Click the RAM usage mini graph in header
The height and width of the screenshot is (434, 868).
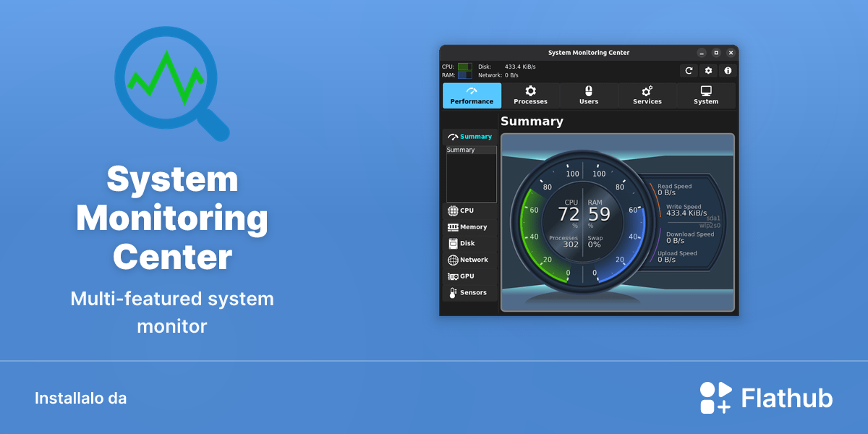464,75
